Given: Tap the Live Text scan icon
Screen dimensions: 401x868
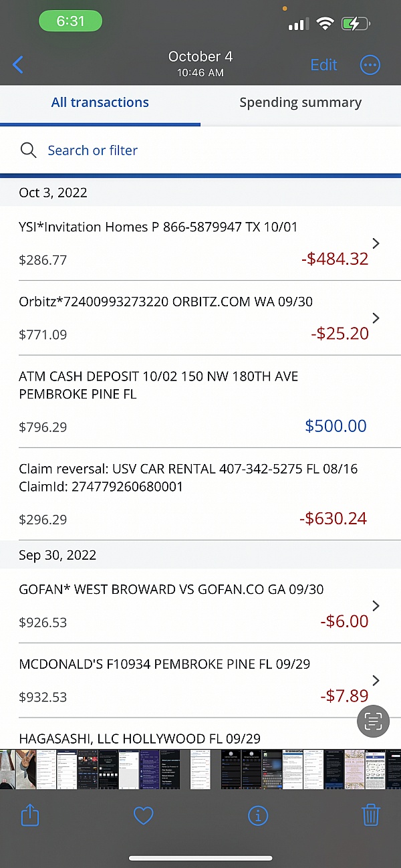Looking at the screenshot, I should tap(373, 721).
